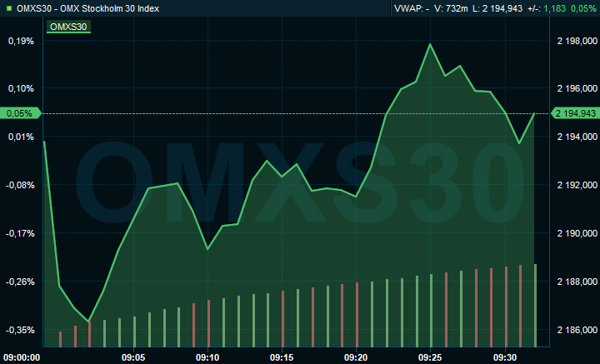600x364 pixels.
Task: Click the last green volume bar at chart end
Action: [535, 306]
